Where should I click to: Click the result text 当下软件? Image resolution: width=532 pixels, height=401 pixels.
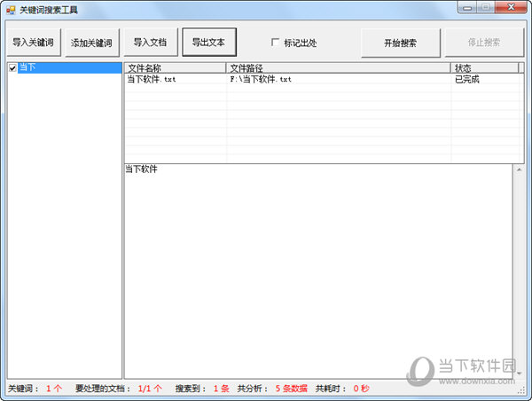coord(142,169)
